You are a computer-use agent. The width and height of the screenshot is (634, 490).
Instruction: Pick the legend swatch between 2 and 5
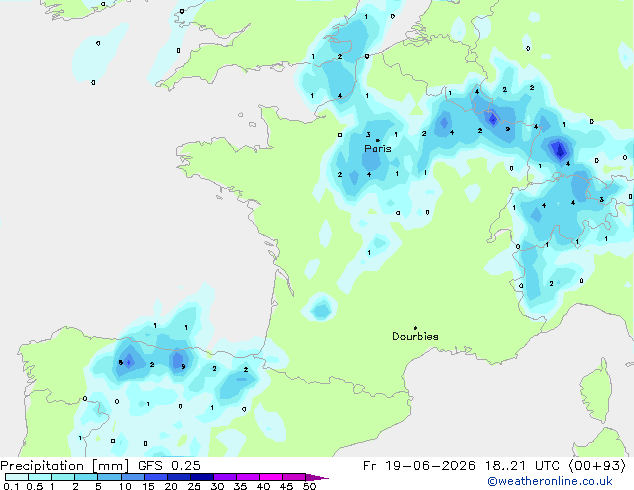tap(86, 477)
